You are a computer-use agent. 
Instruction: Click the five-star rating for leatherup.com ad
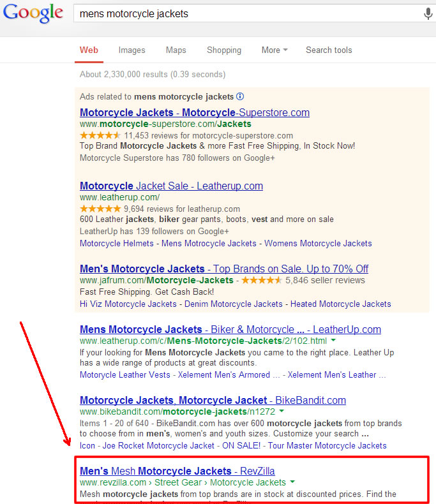click(x=100, y=209)
